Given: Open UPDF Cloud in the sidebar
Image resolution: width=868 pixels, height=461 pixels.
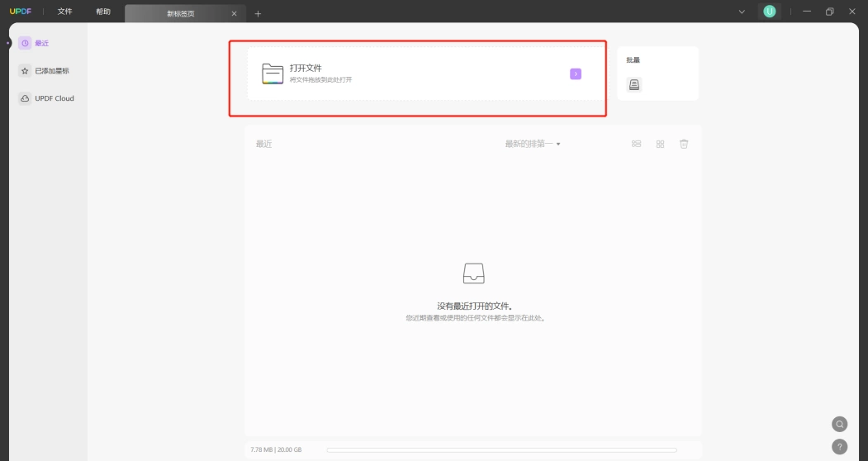Looking at the screenshot, I should 47,98.
